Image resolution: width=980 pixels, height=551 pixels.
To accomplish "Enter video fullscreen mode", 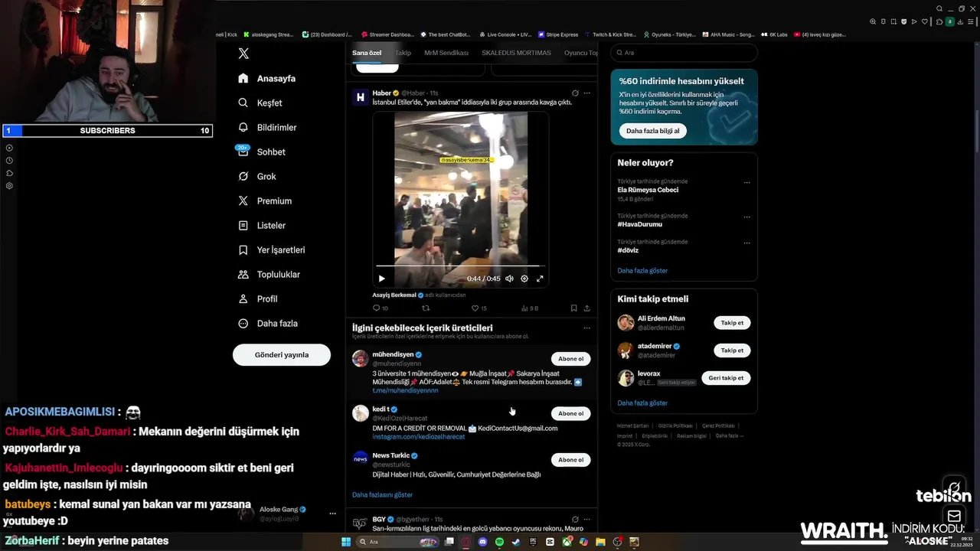I will pyautogui.click(x=540, y=279).
